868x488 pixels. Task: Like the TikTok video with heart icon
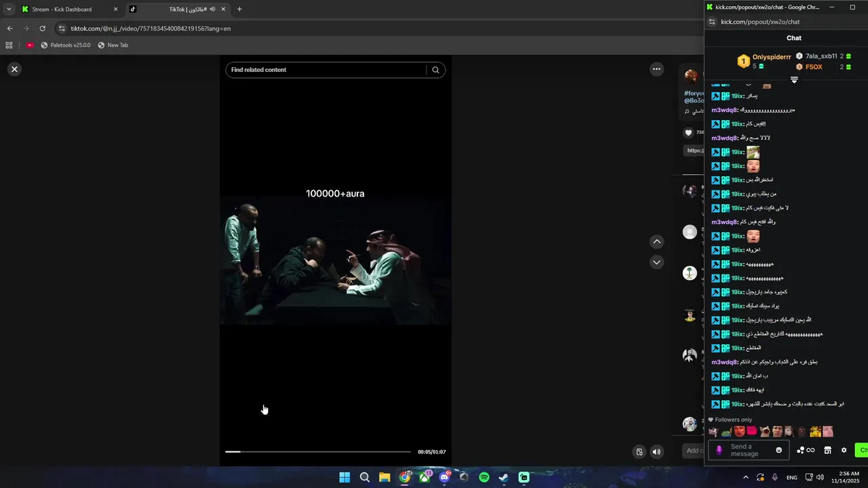click(x=688, y=133)
